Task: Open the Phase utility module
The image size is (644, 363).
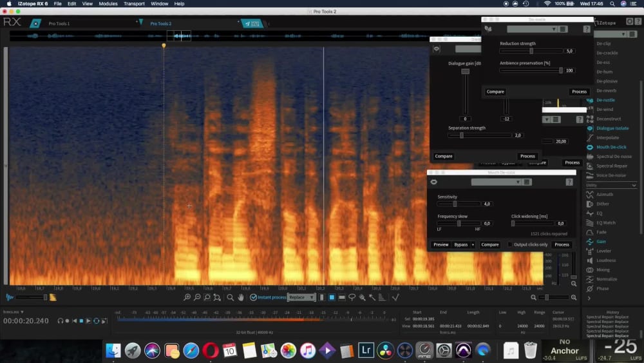Action: click(x=603, y=289)
